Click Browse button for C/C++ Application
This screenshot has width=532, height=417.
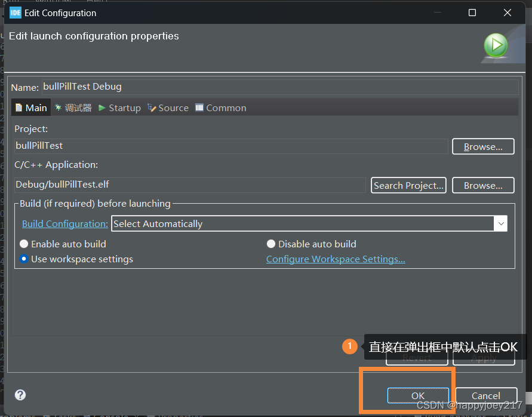pos(483,185)
